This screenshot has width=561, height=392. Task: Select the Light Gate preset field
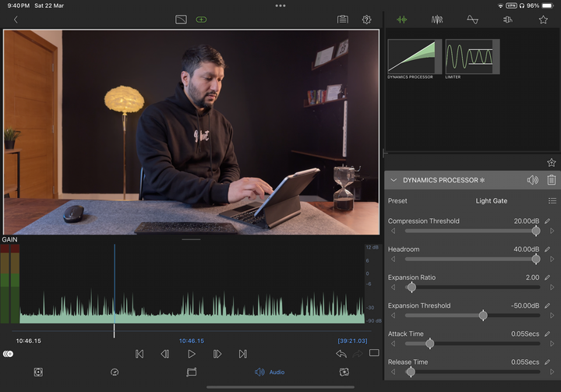491,201
